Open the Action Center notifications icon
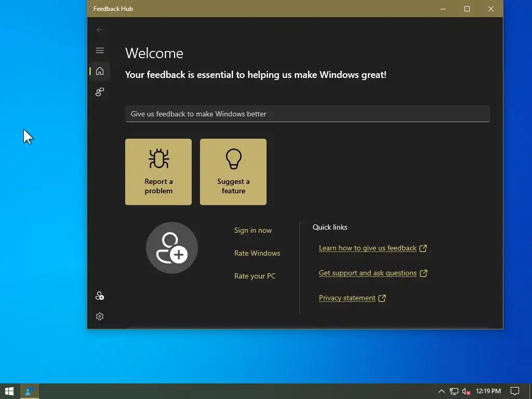This screenshot has height=399, width=532. click(515, 391)
